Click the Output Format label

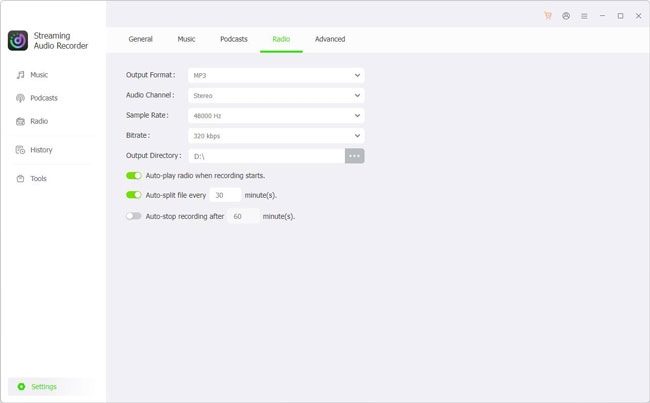point(150,75)
